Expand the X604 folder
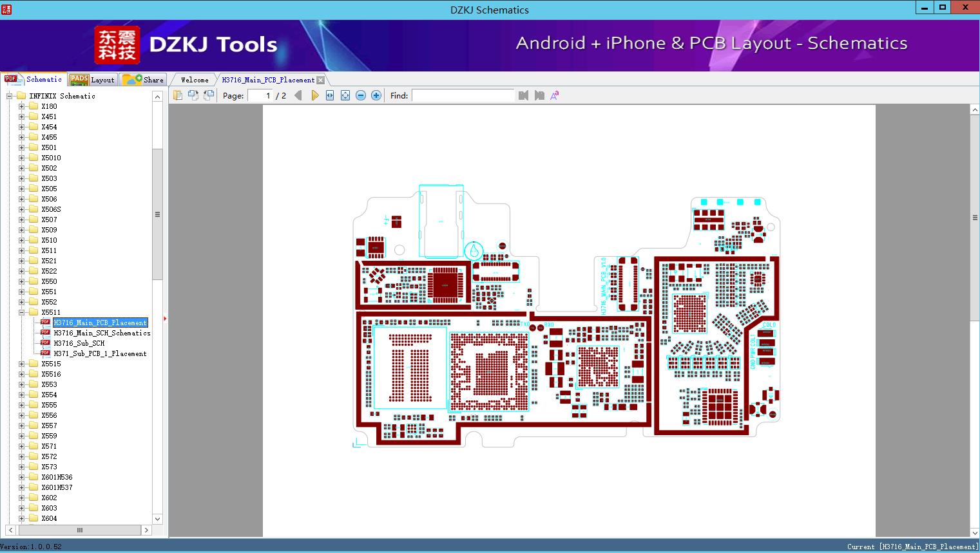 [x=21, y=518]
